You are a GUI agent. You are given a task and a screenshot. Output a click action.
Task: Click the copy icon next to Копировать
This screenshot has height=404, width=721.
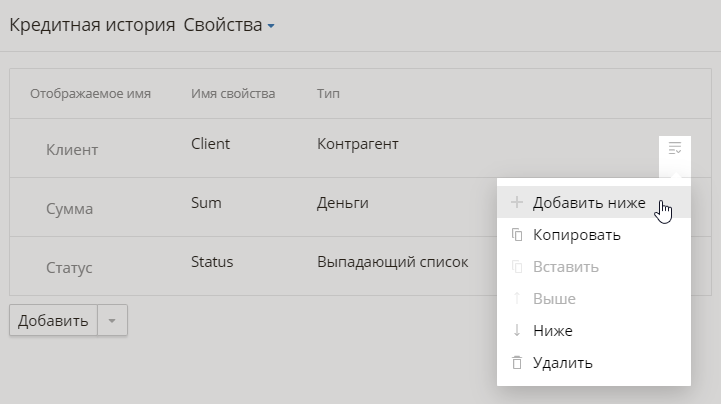point(517,235)
